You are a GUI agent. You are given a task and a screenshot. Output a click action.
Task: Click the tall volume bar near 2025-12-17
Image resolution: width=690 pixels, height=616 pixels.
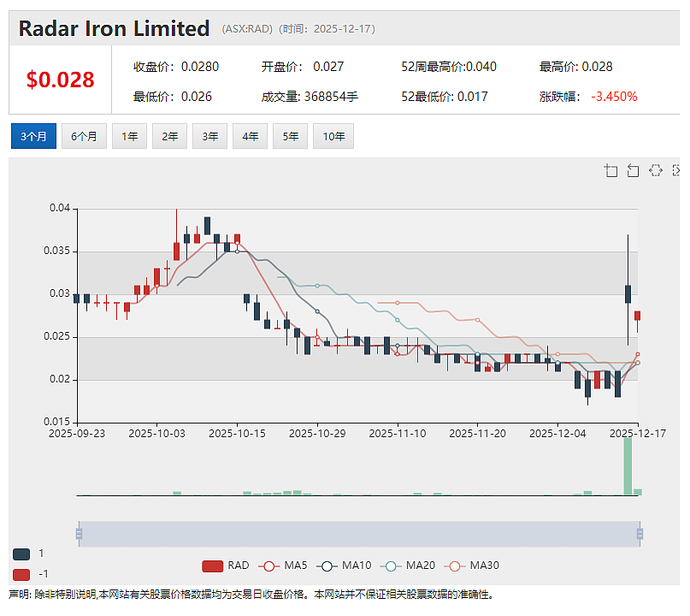click(628, 467)
